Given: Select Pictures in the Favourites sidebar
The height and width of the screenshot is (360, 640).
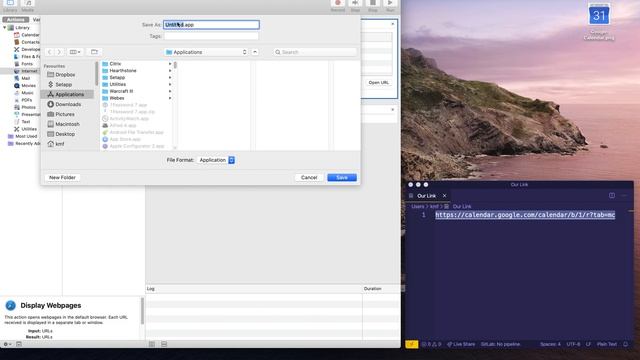Looking at the screenshot, I should tap(64, 114).
